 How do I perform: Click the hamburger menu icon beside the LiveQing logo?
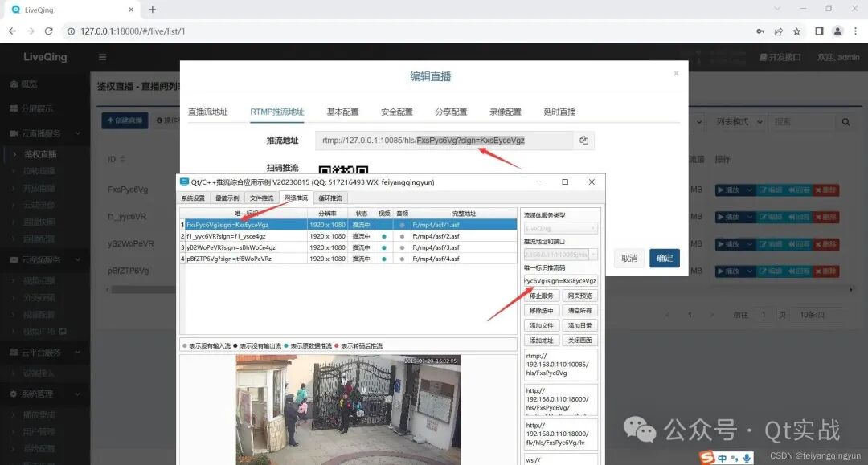[x=103, y=57]
